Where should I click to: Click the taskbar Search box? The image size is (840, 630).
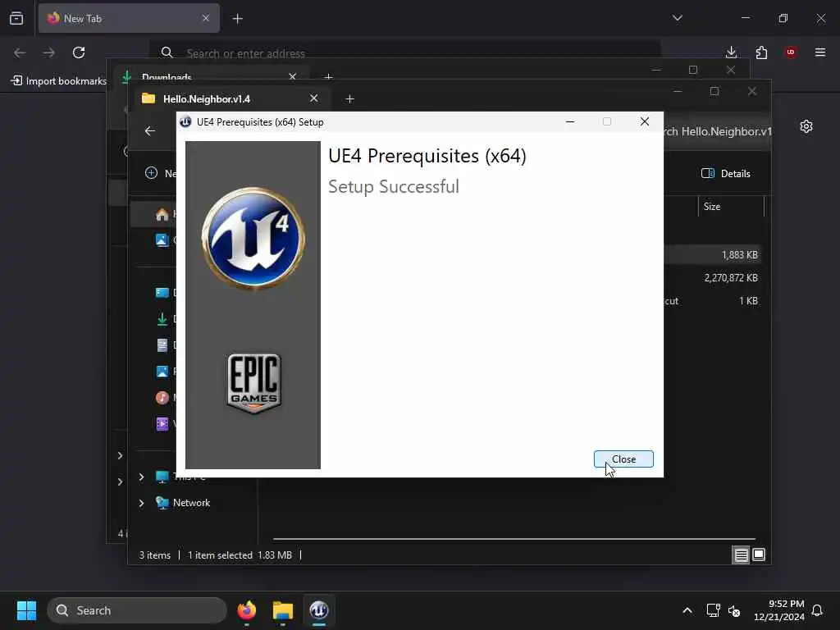tap(137, 610)
